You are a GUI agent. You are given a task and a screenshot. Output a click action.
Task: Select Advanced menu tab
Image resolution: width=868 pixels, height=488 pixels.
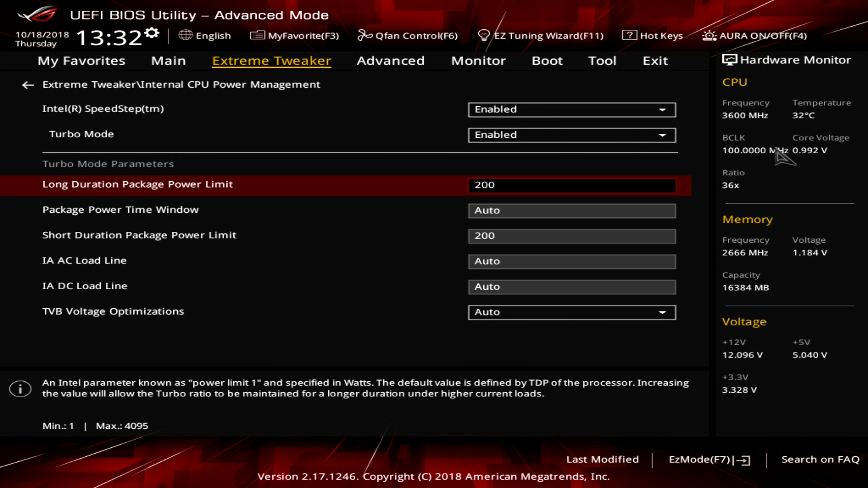point(391,60)
